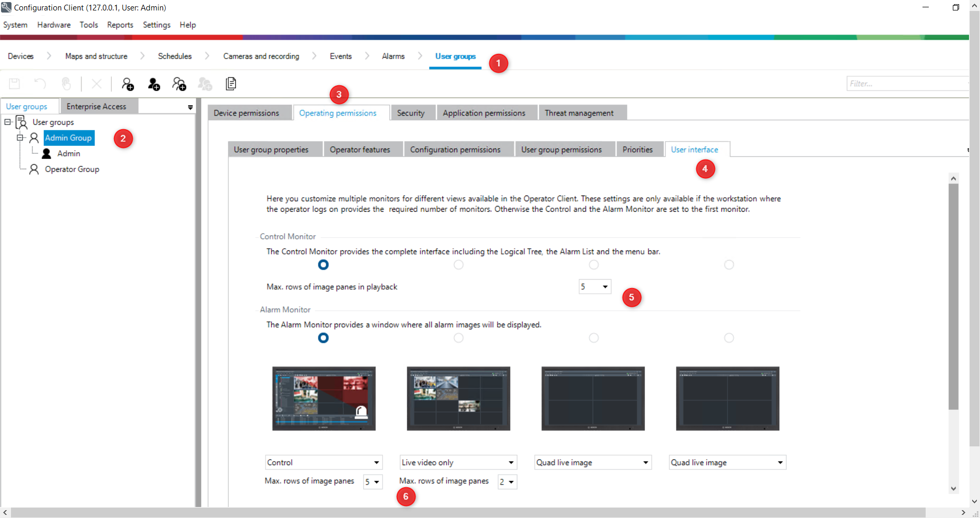980x518 pixels.
Task: Select second monitor radio for Control Monitor
Action: tap(458, 265)
